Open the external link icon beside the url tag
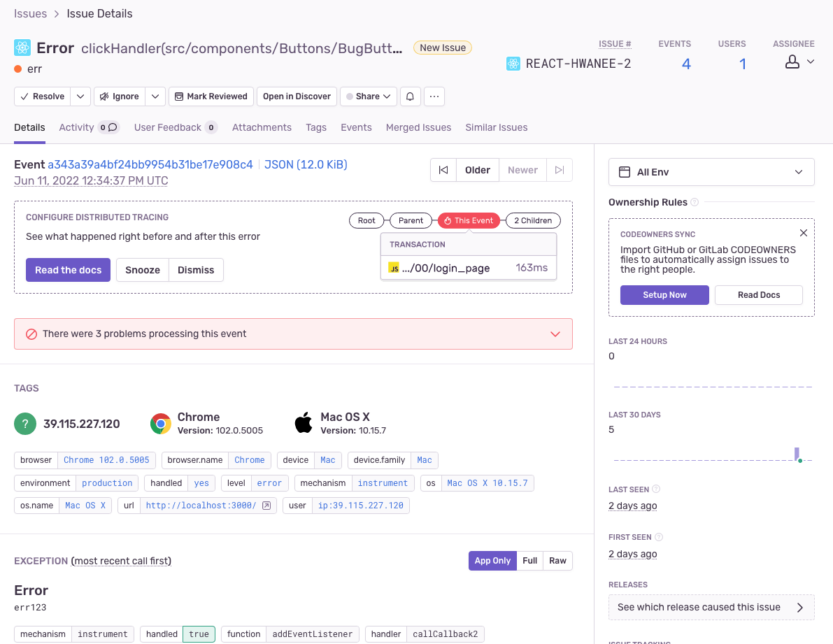The height and width of the screenshot is (644, 833). point(266,506)
